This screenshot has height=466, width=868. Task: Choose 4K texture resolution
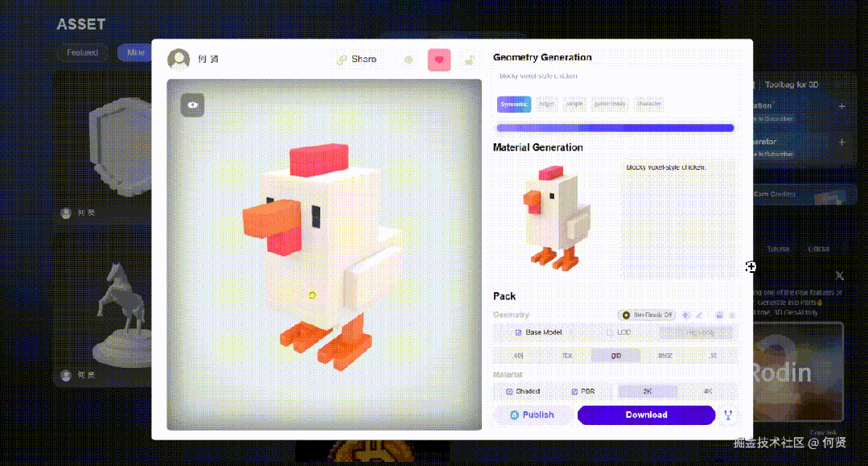(707, 392)
